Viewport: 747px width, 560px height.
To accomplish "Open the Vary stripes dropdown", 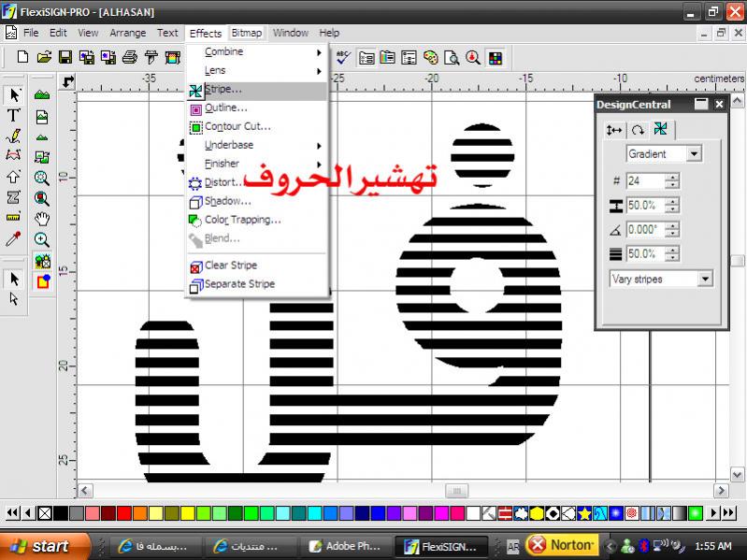I will [x=704, y=279].
